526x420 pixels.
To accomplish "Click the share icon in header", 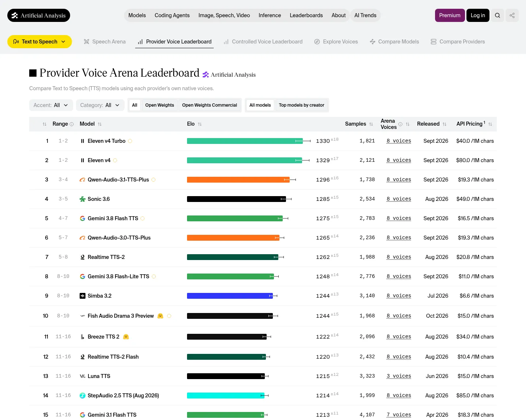I will click(512, 15).
